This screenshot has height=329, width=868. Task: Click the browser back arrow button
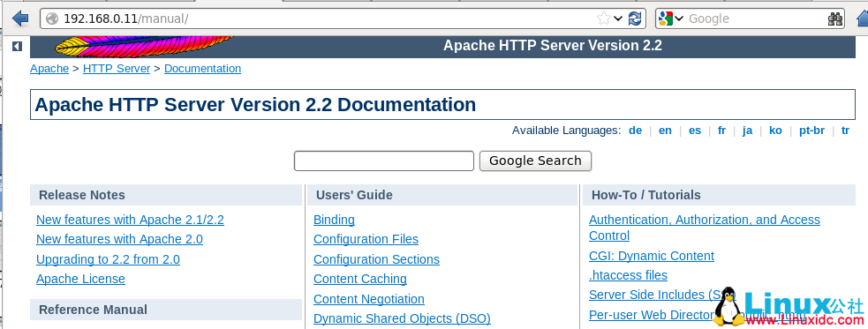[x=20, y=19]
